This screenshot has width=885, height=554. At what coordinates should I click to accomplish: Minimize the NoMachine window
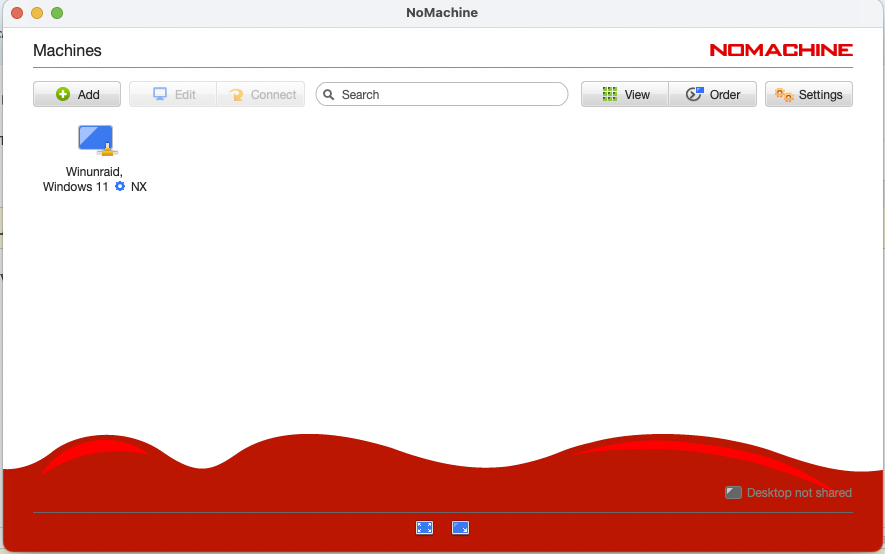(37, 13)
